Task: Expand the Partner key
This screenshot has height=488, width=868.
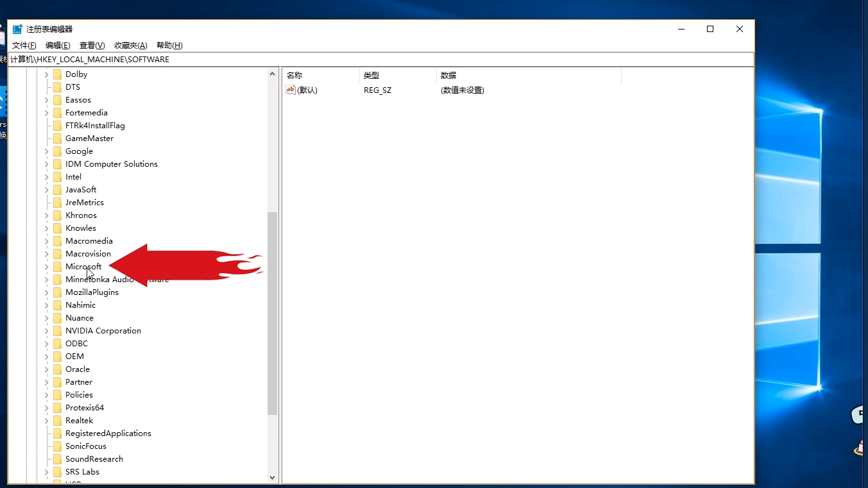Action: tap(46, 382)
